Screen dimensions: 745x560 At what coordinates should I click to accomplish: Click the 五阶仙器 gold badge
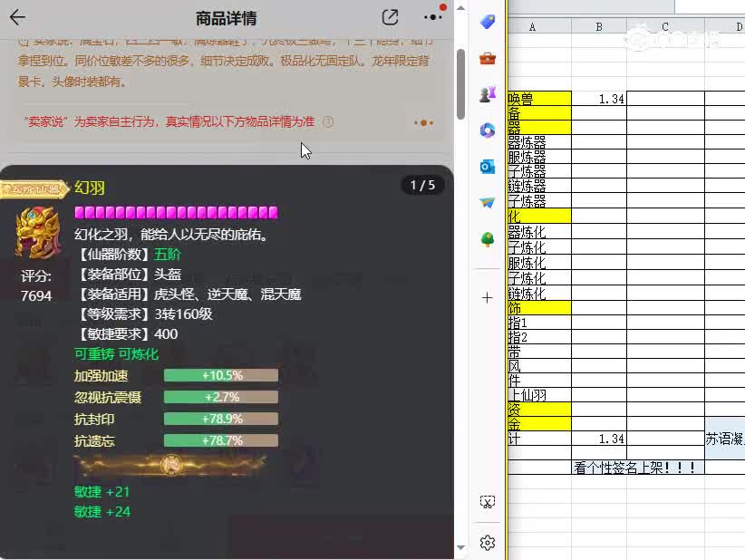[35, 189]
